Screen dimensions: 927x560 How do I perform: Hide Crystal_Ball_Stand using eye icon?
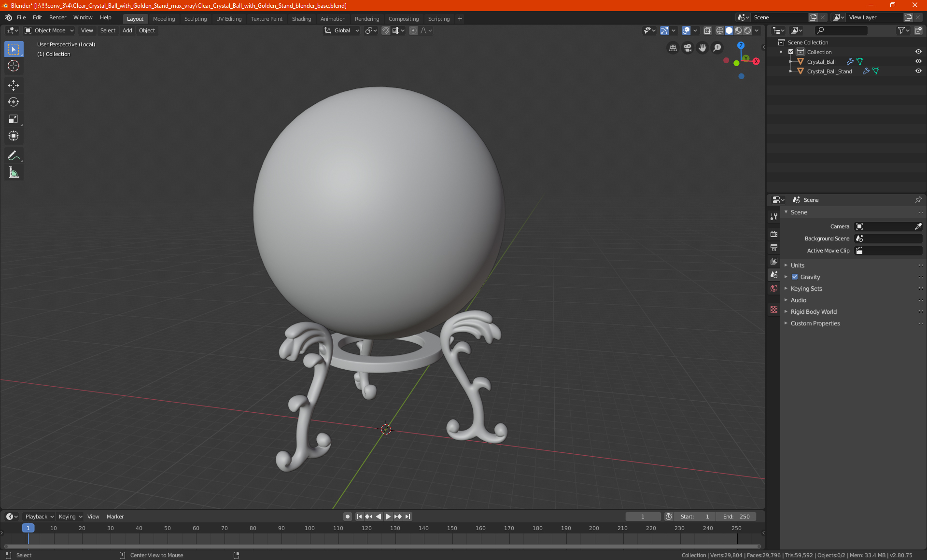click(x=918, y=71)
